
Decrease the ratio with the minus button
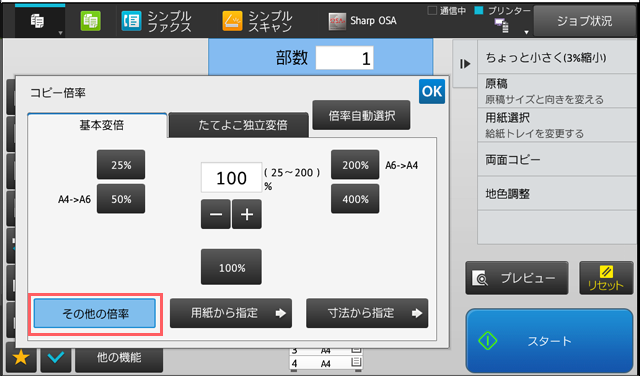[216, 214]
